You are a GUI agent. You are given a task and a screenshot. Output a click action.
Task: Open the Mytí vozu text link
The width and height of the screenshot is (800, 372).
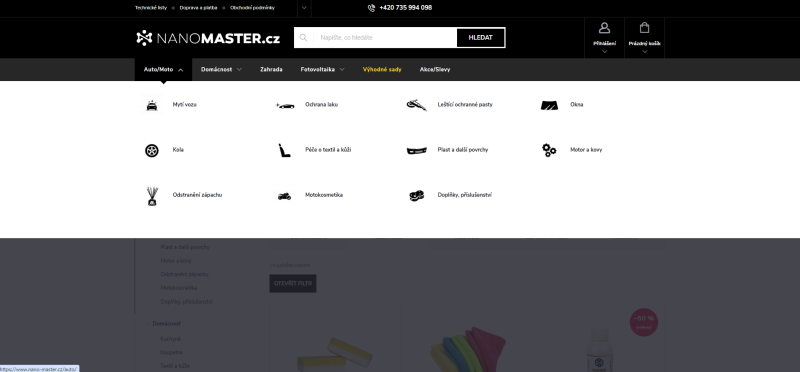pos(185,105)
